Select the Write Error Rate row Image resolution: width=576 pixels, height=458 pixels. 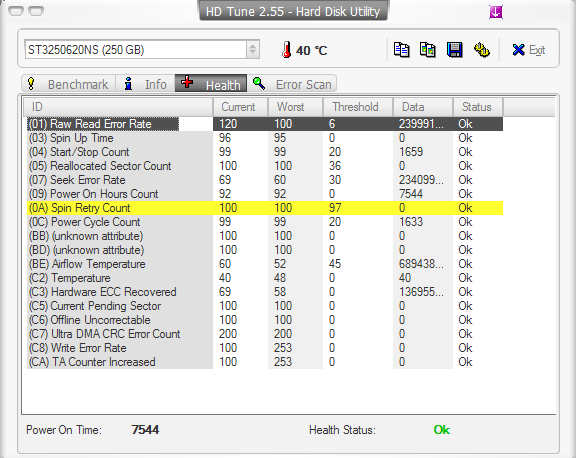265,348
